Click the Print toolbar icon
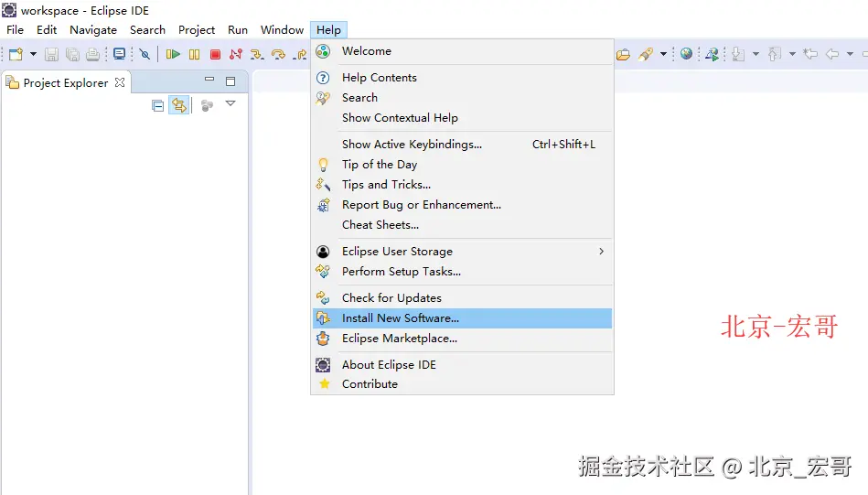Viewport: 868px width, 495px height. (93, 54)
